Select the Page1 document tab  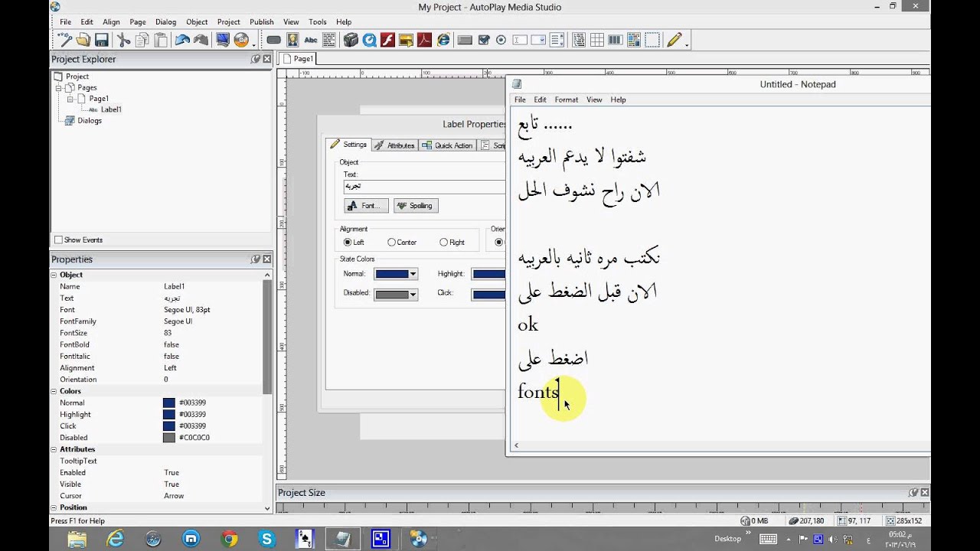point(297,59)
